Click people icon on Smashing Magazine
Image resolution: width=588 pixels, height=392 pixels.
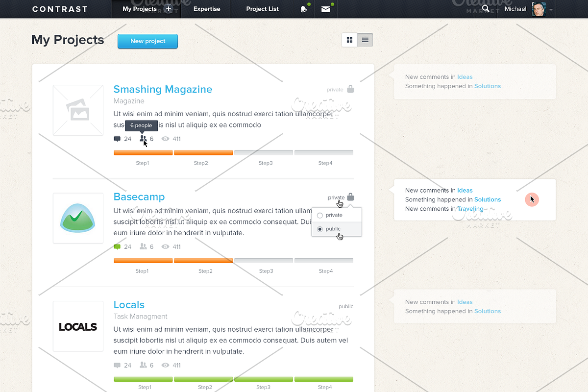tap(143, 139)
